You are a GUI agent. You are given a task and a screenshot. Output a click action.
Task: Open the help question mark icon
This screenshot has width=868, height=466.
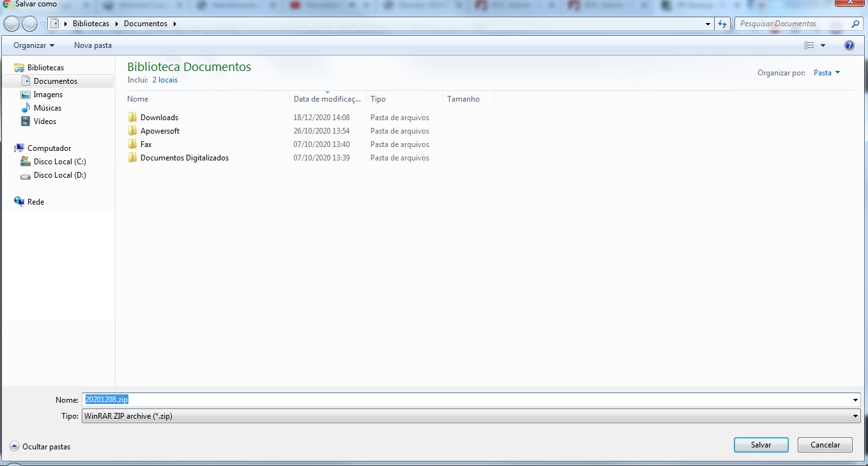pyautogui.click(x=849, y=45)
